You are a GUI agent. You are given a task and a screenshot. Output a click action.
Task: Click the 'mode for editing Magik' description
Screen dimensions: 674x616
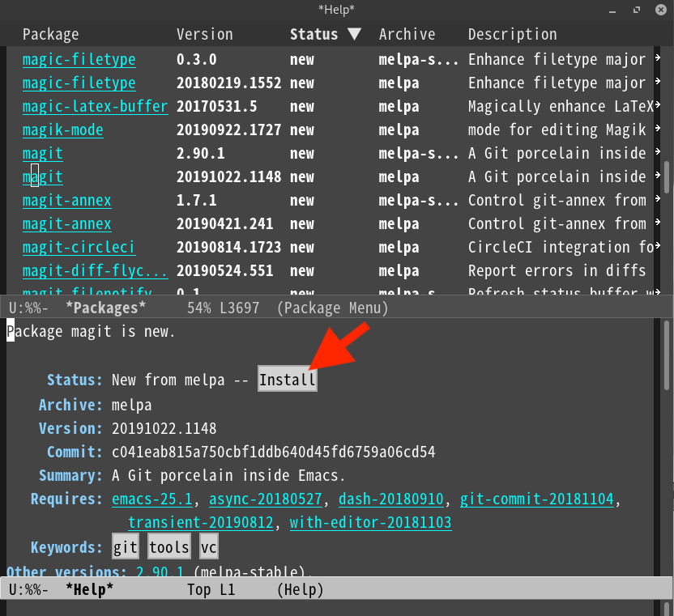(x=557, y=130)
